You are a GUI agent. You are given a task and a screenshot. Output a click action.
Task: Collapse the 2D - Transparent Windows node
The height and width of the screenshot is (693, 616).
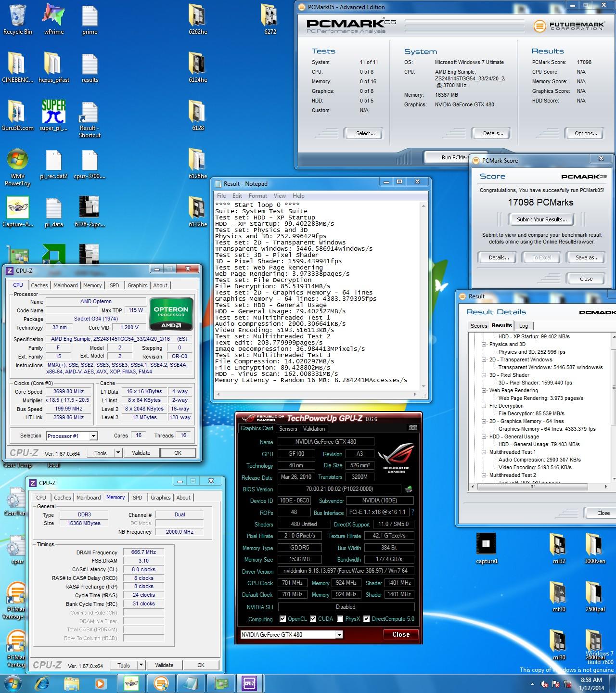pyautogui.click(x=484, y=359)
